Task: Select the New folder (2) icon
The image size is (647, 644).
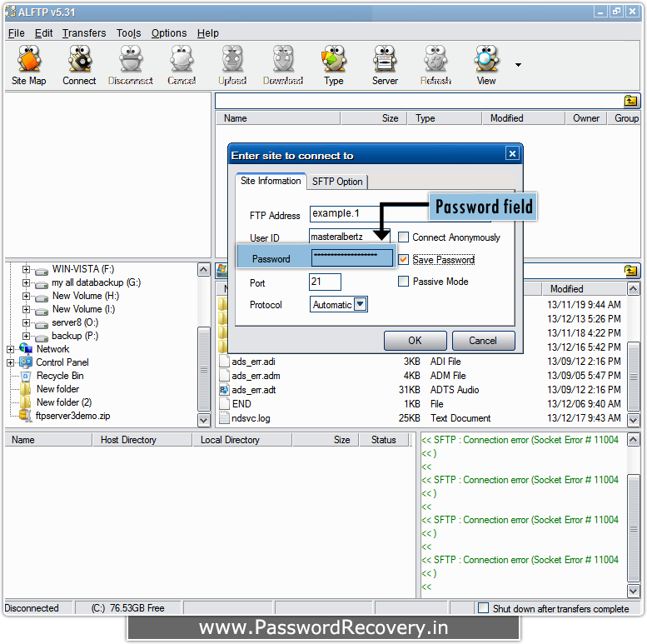Action: pyautogui.click(x=26, y=402)
